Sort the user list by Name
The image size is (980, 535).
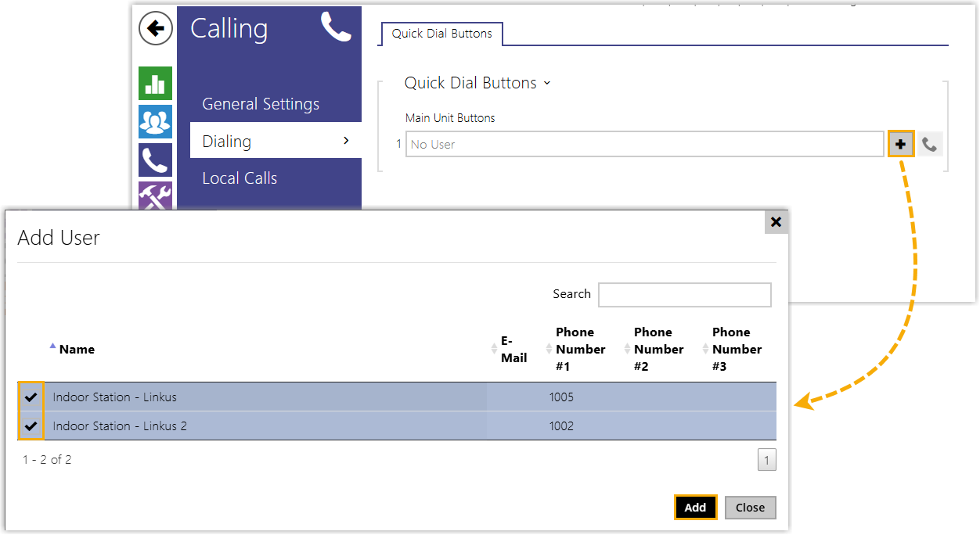click(77, 350)
